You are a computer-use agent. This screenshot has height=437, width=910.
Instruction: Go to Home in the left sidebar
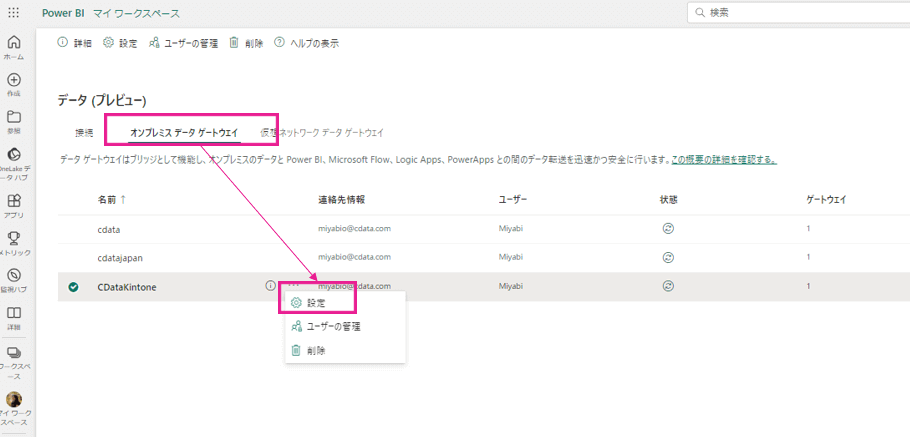point(14,47)
